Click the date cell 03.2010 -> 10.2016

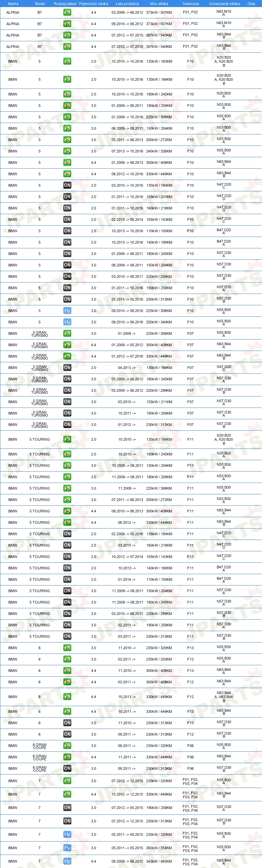click(x=127, y=185)
